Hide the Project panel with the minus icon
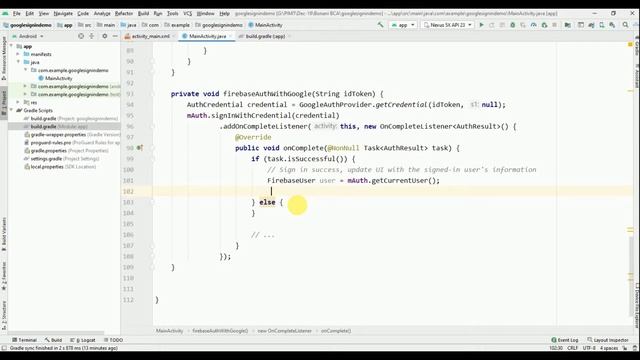Screen dimensions: 640x360 [x=115, y=36]
